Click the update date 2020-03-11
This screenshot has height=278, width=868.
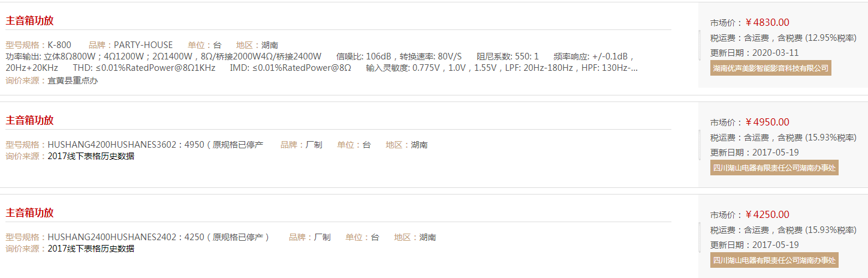pos(775,52)
